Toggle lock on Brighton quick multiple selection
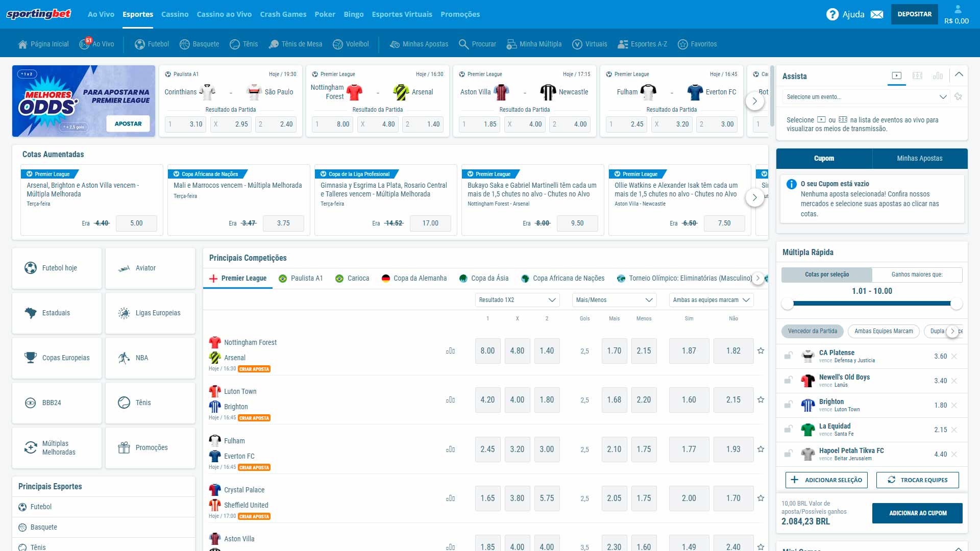The width and height of the screenshot is (980, 551). pos(789,405)
